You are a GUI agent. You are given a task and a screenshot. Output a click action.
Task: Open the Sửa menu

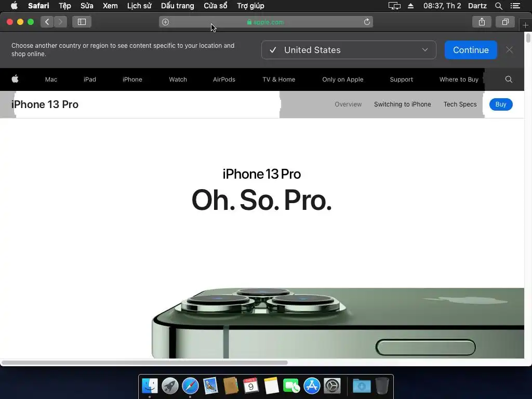pyautogui.click(x=87, y=6)
